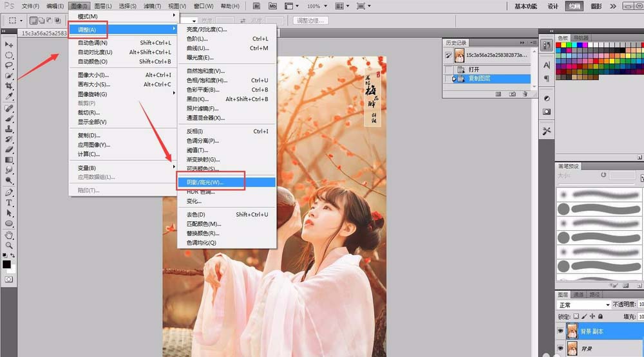This screenshot has height=357, width=644.
Task: Select the Eyedropper tool
Action: coord(9,96)
